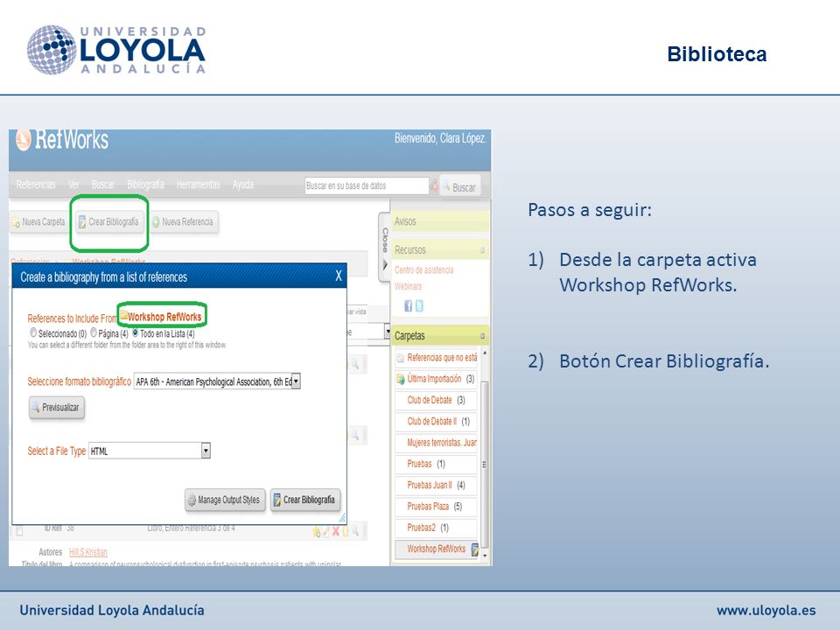This screenshot has height=630, width=840.
Task: Open the author link Hill S Kristian
Action: pyautogui.click(x=88, y=552)
